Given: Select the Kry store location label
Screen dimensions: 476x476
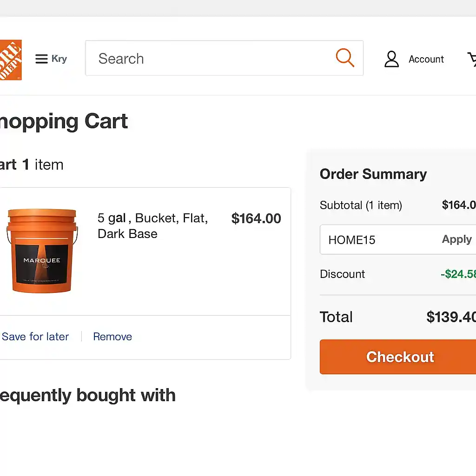Looking at the screenshot, I should click(59, 59).
